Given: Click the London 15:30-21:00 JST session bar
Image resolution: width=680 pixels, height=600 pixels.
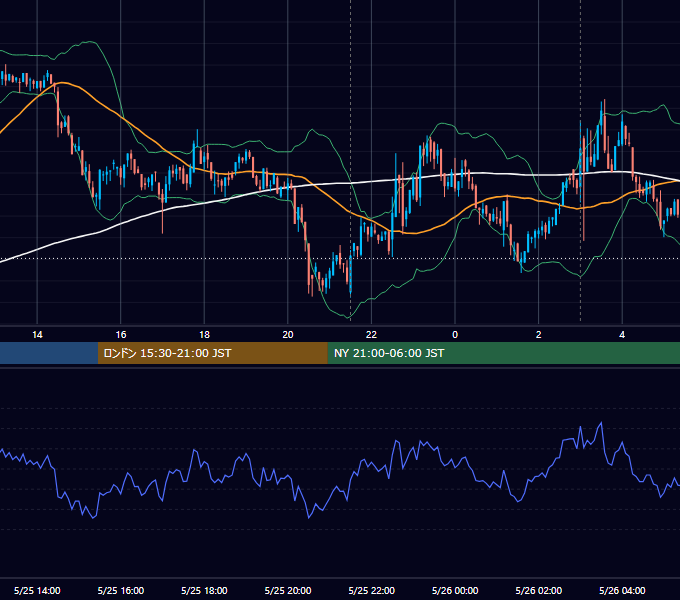Looking at the screenshot, I should click(212, 353).
